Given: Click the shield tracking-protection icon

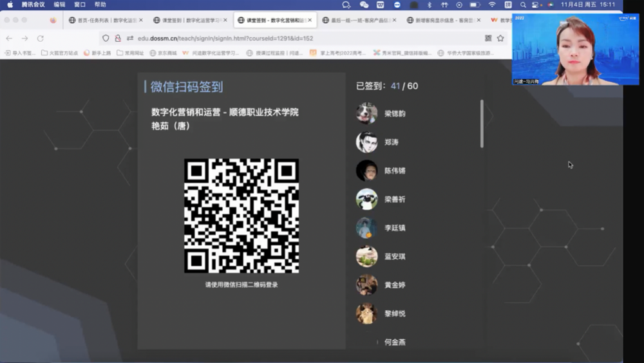Looking at the screenshot, I should click(106, 38).
